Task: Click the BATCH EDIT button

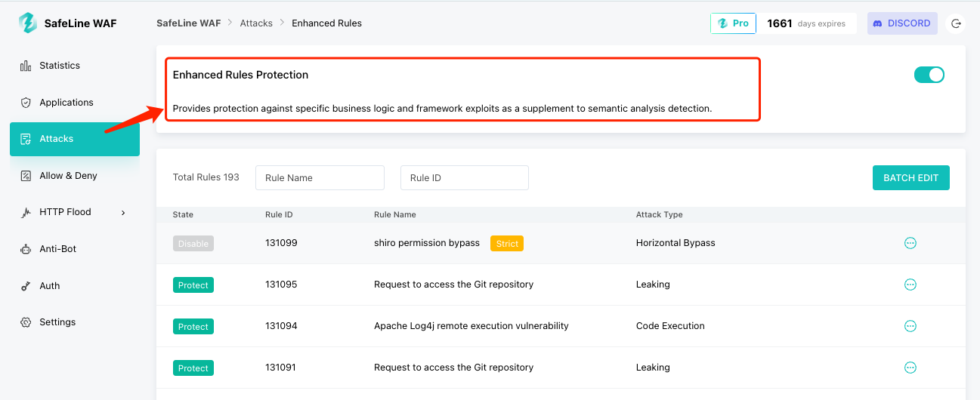Action: pos(910,178)
